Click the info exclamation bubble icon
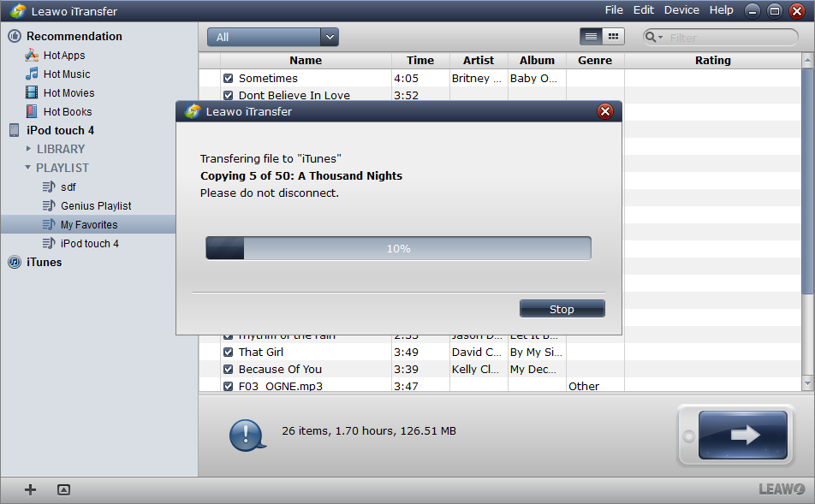 tap(247, 435)
